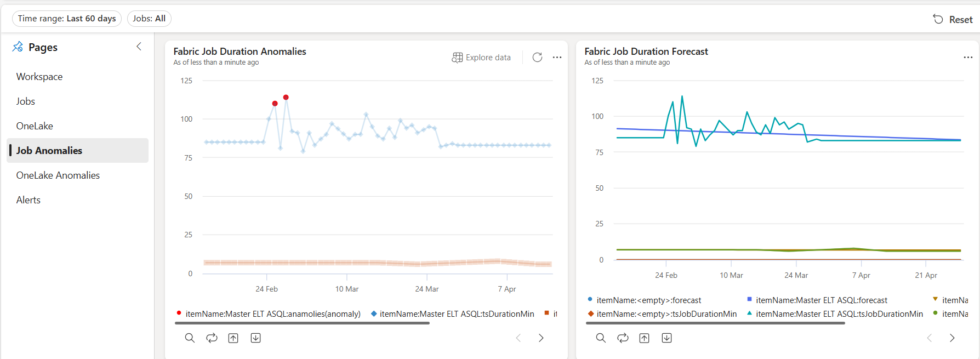Click the higher red anomaly point near 24 Feb

286,98
